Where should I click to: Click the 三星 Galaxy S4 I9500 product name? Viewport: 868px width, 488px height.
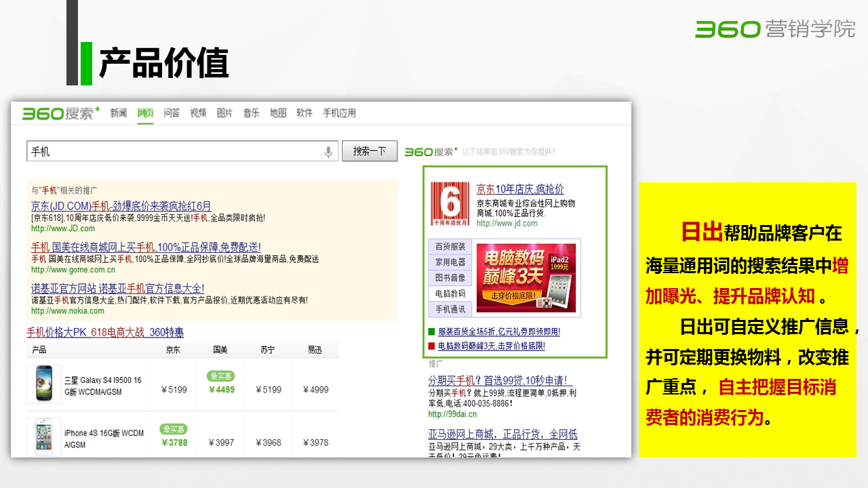pyautogui.click(x=103, y=386)
